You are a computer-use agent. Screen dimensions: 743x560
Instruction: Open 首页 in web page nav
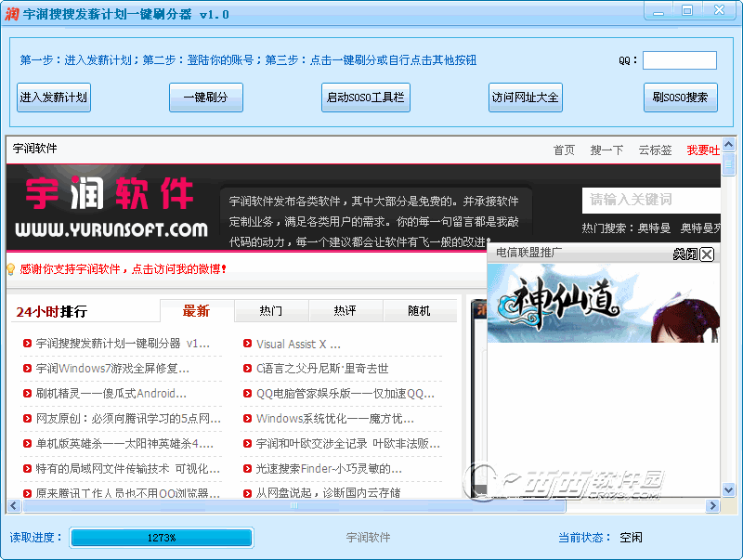564,150
